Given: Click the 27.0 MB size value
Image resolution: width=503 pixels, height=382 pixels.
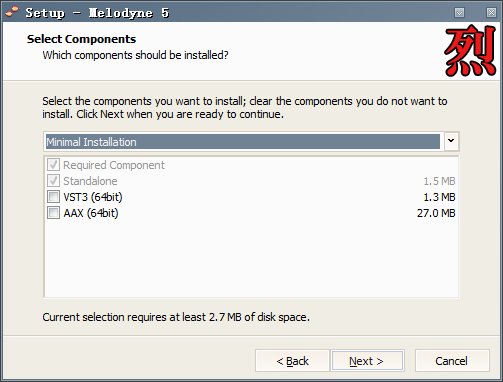Looking at the screenshot, I should [436, 213].
